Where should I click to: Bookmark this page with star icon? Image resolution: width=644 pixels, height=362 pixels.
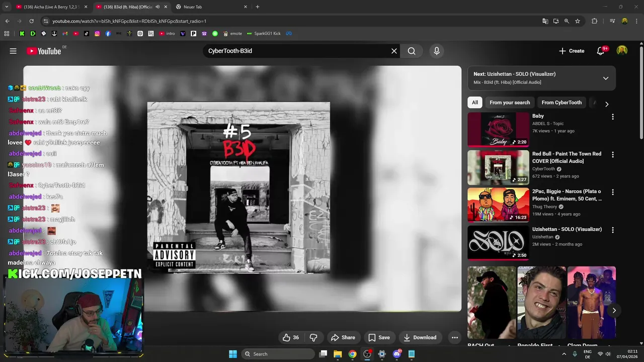click(x=578, y=21)
